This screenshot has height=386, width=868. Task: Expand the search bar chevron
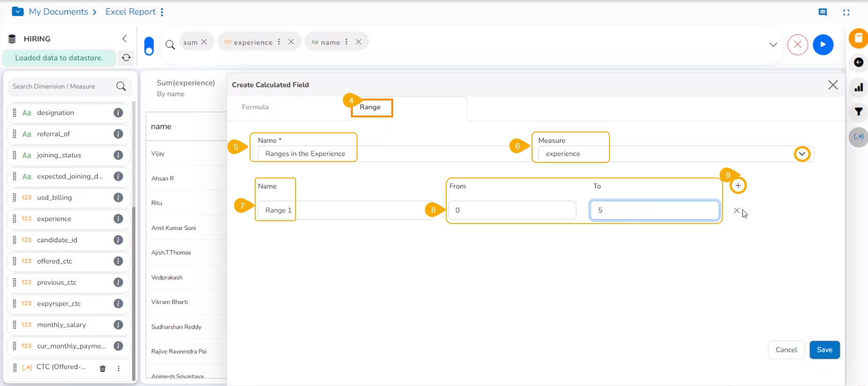tap(773, 45)
